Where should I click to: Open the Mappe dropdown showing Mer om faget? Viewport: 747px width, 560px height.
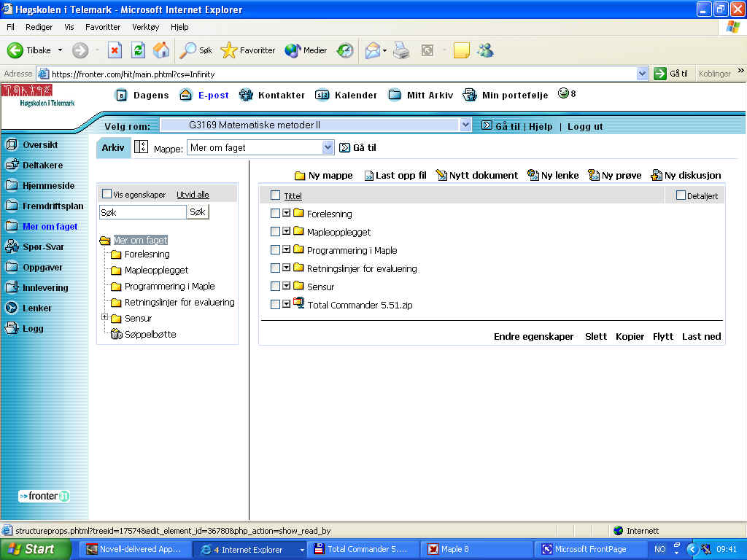(x=328, y=147)
